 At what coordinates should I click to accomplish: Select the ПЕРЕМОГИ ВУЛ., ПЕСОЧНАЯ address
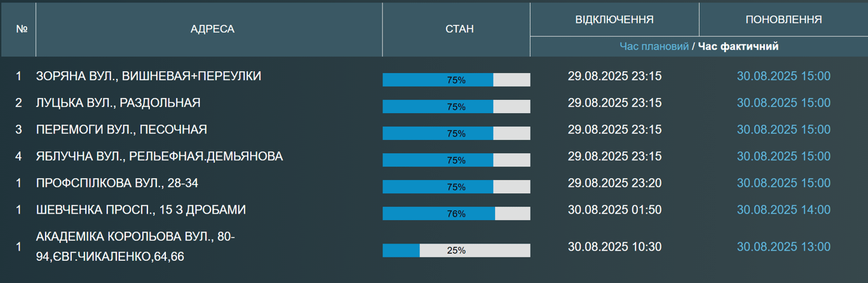(x=121, y=130)
